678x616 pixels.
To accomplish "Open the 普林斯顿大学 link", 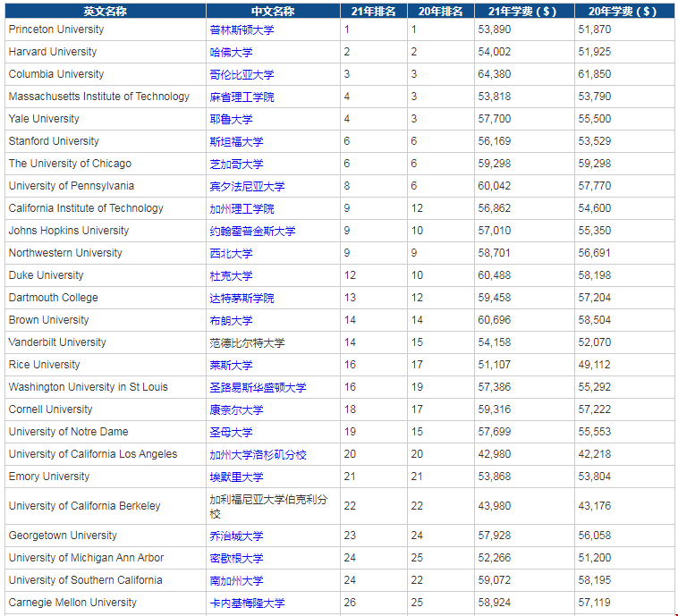I will coord(242,30).
